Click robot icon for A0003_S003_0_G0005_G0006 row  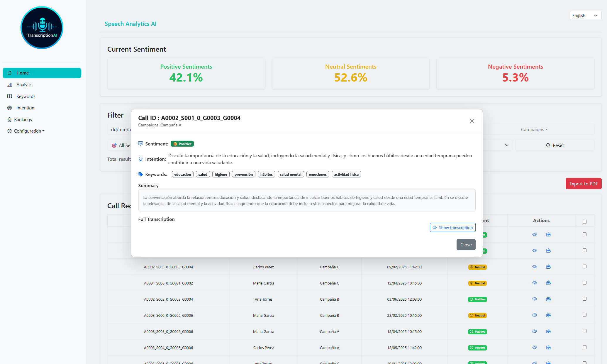point(548,331)
